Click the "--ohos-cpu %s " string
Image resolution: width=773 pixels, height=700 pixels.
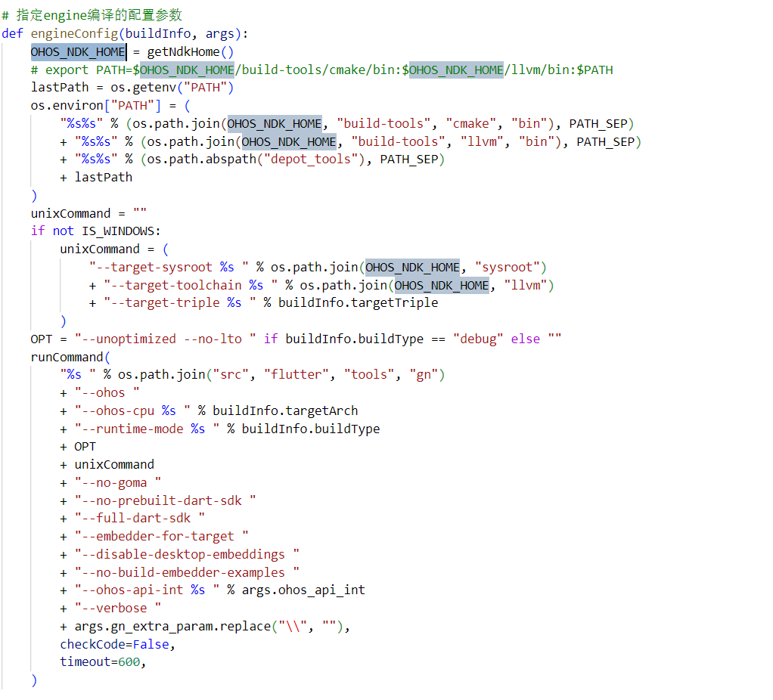point(132,410)
